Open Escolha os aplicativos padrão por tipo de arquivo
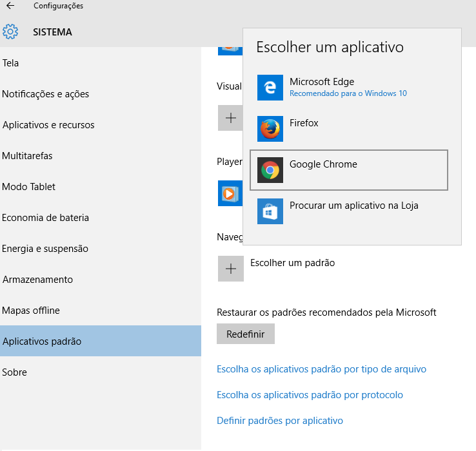This screenshot has height=451, width=476. (x=321, y=369)
